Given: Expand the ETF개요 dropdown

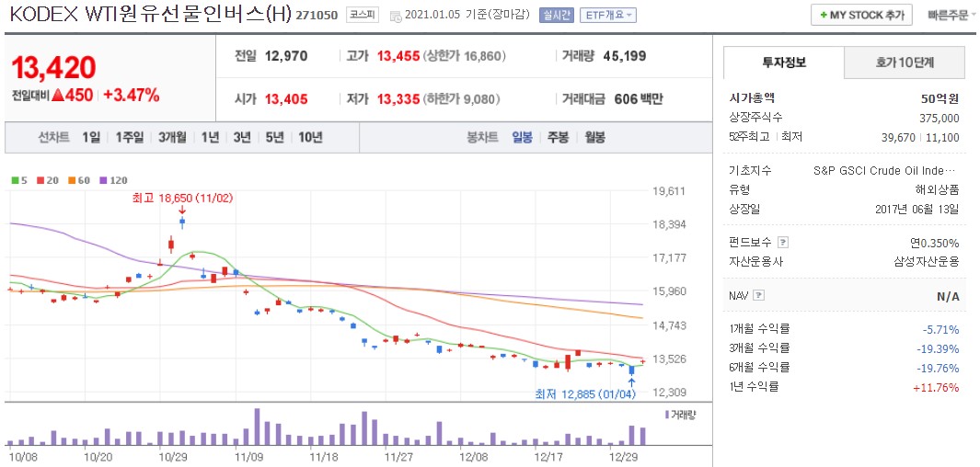Looking at the screenshot, I should point(608,16).
